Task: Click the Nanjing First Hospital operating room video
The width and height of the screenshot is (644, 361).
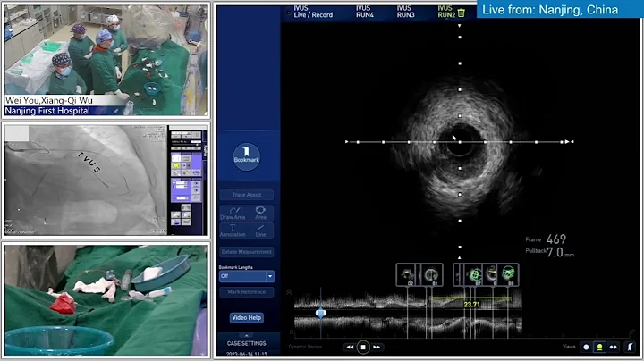Action: tap(106, 60)
